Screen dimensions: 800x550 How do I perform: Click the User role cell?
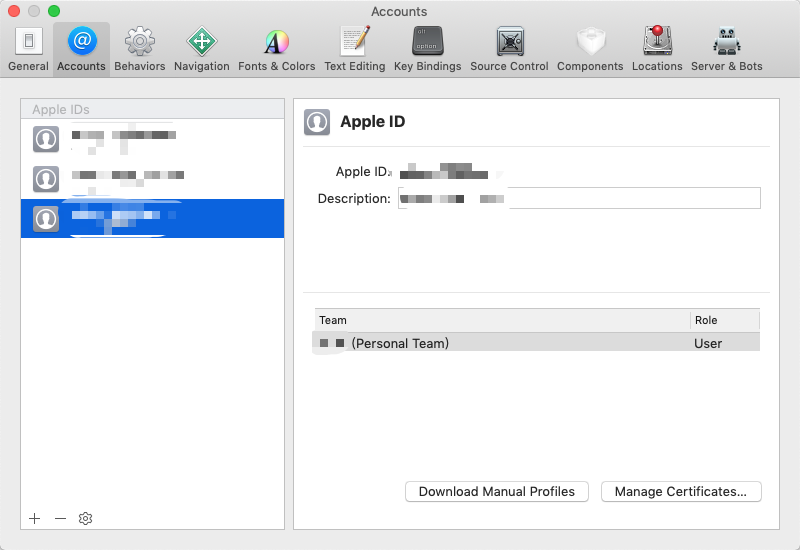coord(708,343)
